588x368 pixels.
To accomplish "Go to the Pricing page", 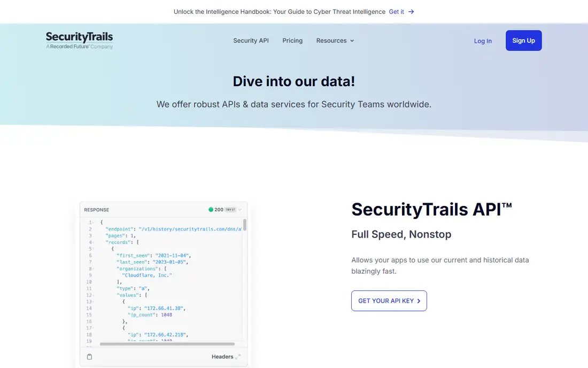I will (x=292, y=41).
